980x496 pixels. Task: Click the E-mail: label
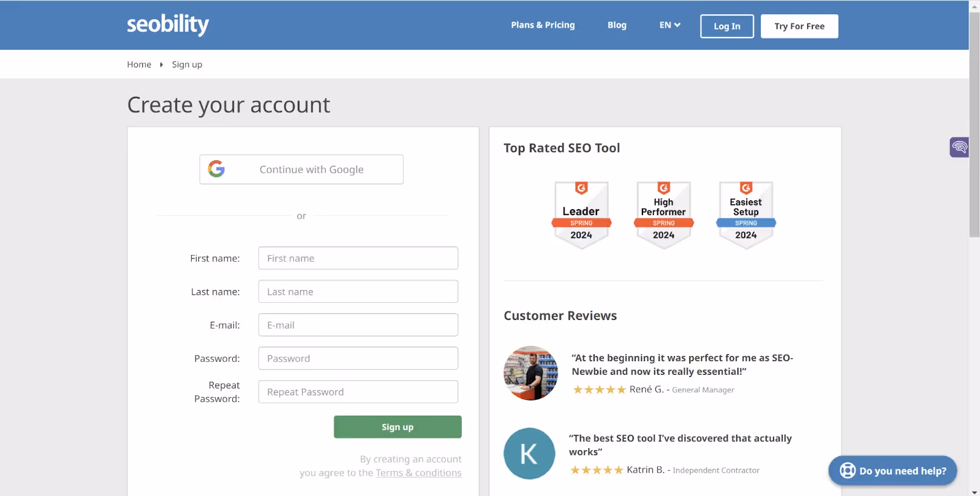pyautogui.click(x=225, y=325)
